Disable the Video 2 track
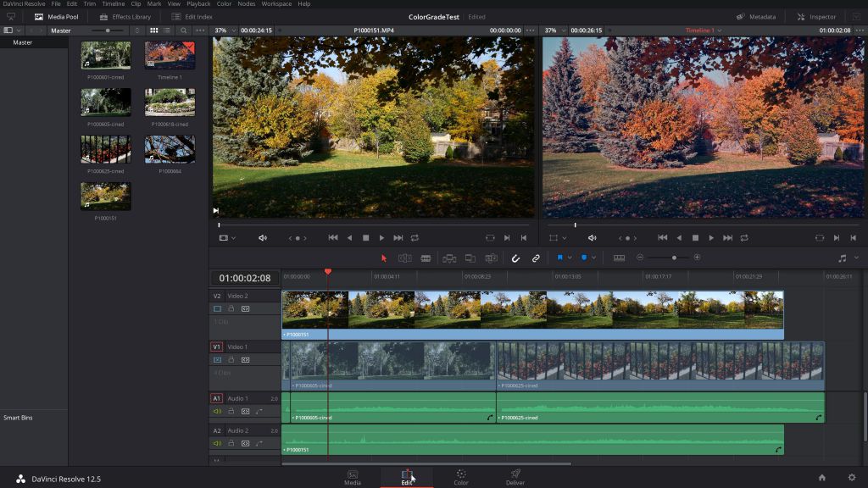 (217, 308)
